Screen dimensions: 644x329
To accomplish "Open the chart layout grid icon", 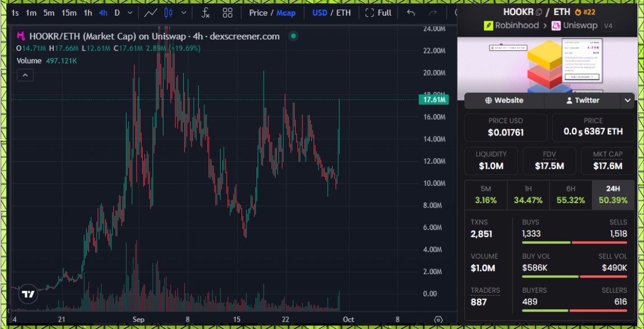I will (227, 13).
